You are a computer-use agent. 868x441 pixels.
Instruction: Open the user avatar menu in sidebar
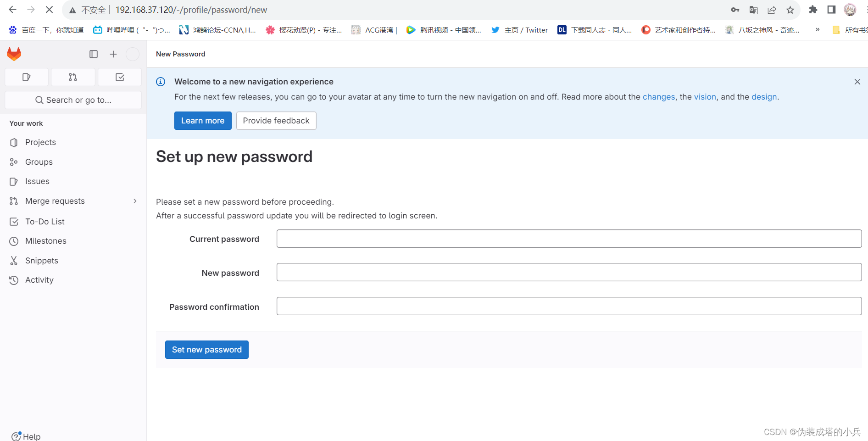click(x=133, y=54)
